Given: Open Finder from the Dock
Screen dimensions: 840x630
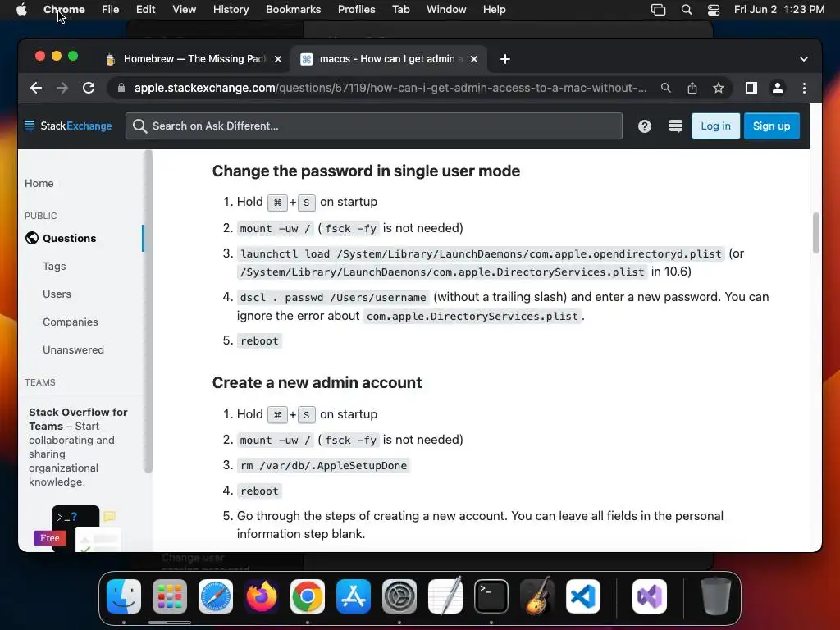Looking at the screenshot, I should click(124, 596).
